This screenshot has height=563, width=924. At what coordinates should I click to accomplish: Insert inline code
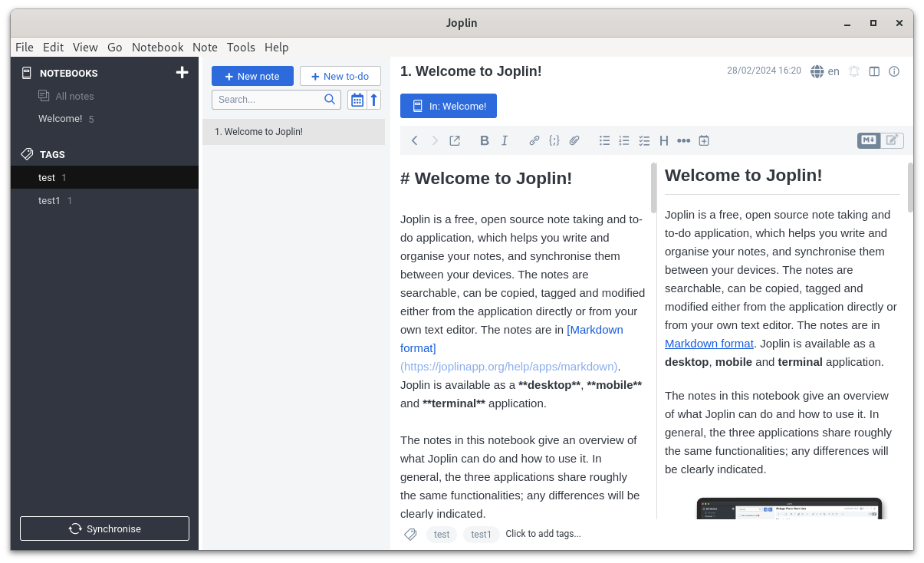(554, 140)
